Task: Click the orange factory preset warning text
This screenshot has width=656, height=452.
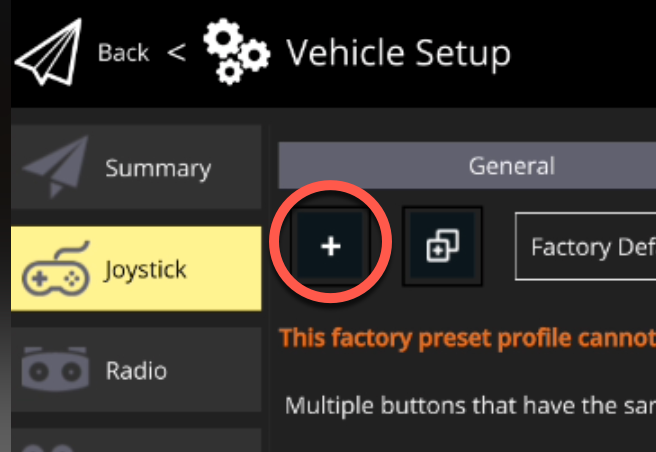Action: click(x=467, y=337)
